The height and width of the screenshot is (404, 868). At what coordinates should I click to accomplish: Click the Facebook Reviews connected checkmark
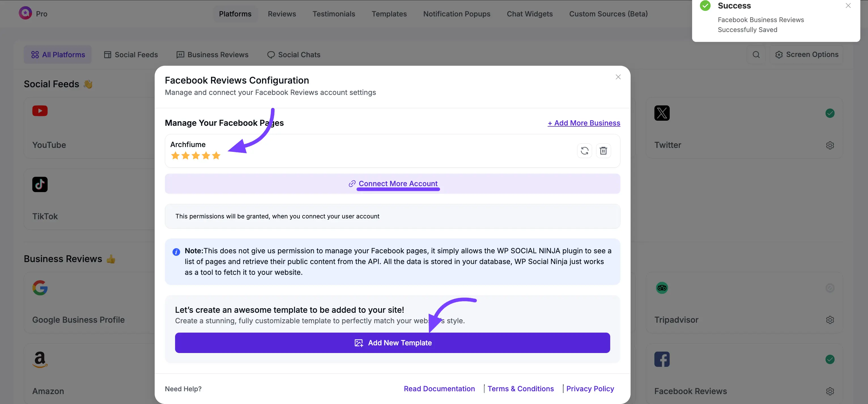[829, 360]
